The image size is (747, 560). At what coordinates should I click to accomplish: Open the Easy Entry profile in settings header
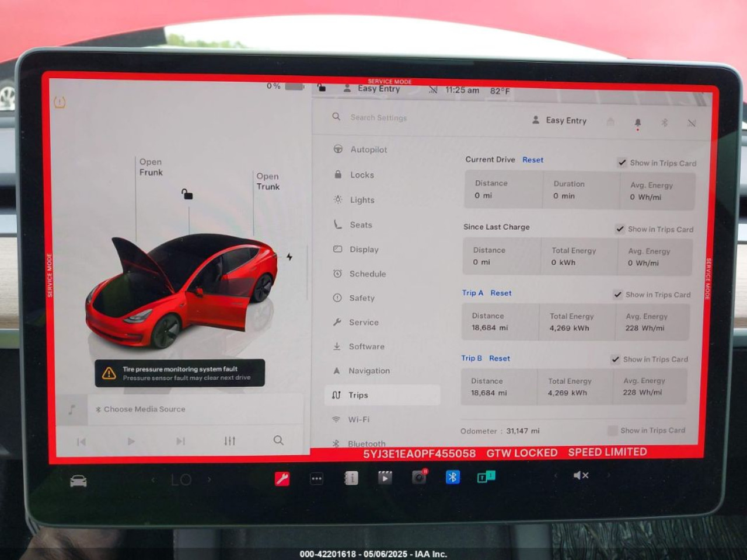click(559, 120)
